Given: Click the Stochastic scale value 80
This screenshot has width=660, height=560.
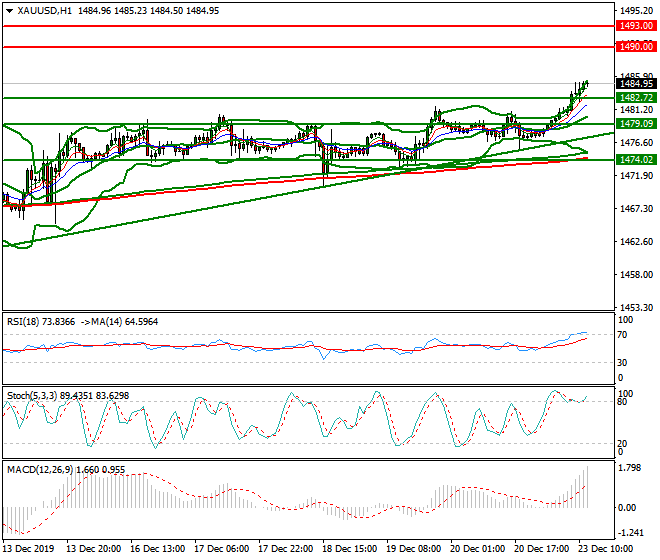Looking at the screenshot, I should pyautogui.click(x=622, y=402).
